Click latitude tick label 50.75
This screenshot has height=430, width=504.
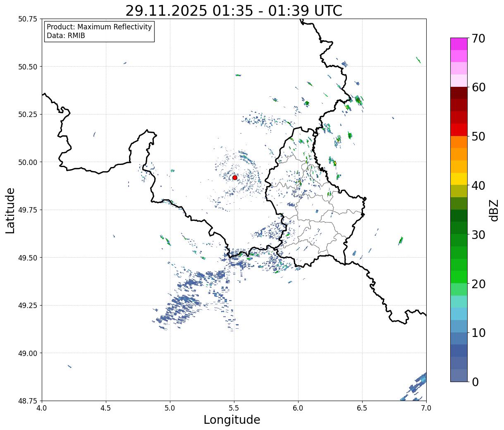pyautogui.click(x=27, y=19)
